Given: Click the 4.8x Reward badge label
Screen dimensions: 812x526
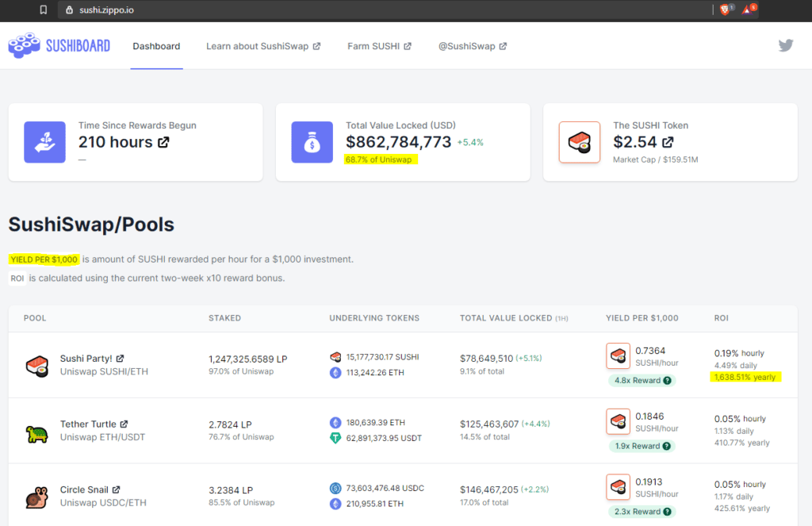Looking at the screenshot, I should click(638, 380).
